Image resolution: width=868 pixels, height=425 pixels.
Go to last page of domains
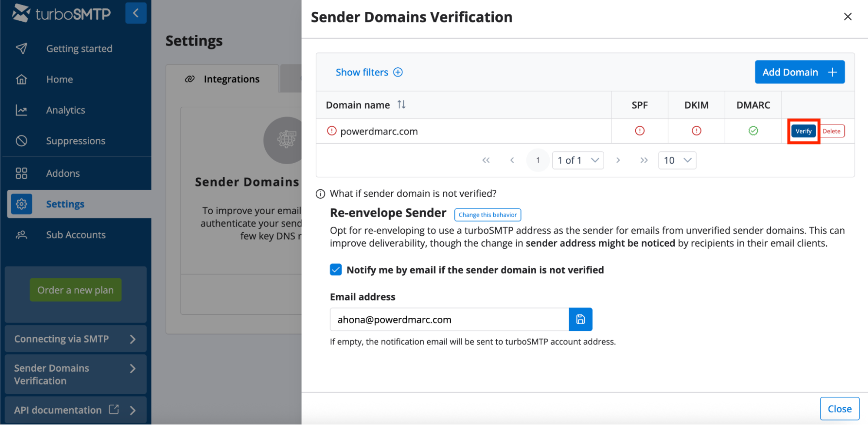pos(644,160)
